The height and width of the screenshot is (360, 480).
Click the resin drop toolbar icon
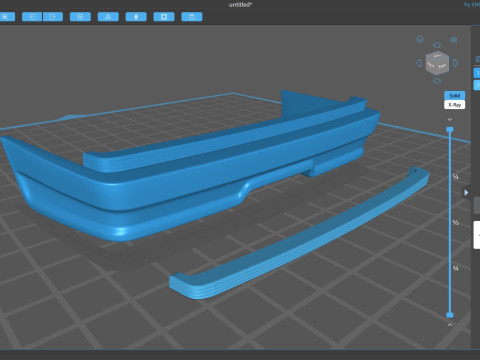136,17
